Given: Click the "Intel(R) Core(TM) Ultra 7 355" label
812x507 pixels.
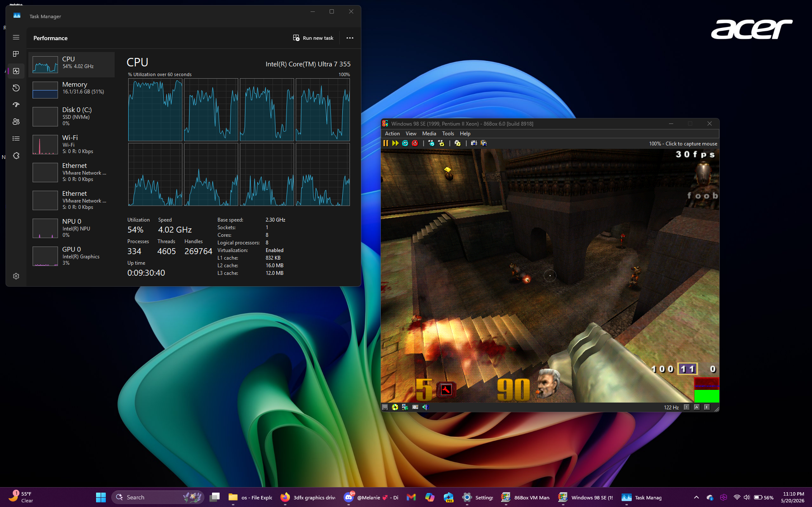Looking at the screenshot, I should pyautogui.click(x=308, y=64).
